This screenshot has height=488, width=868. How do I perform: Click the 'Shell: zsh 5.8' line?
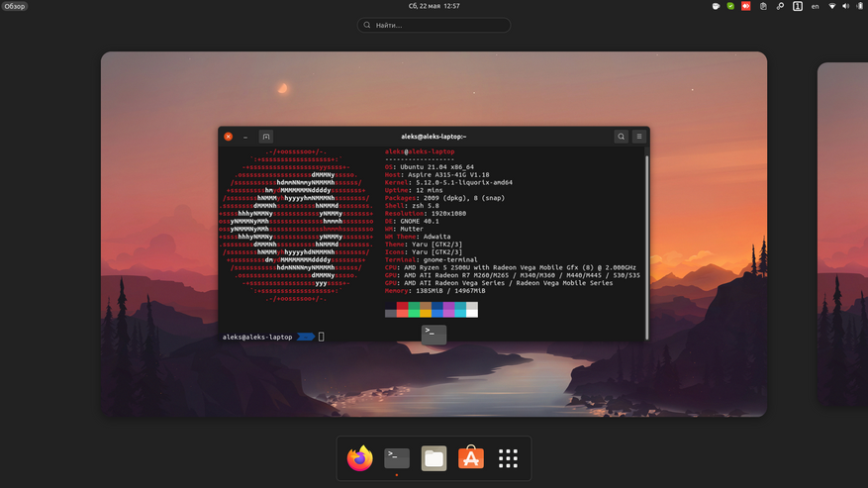[x=412, y=206]
